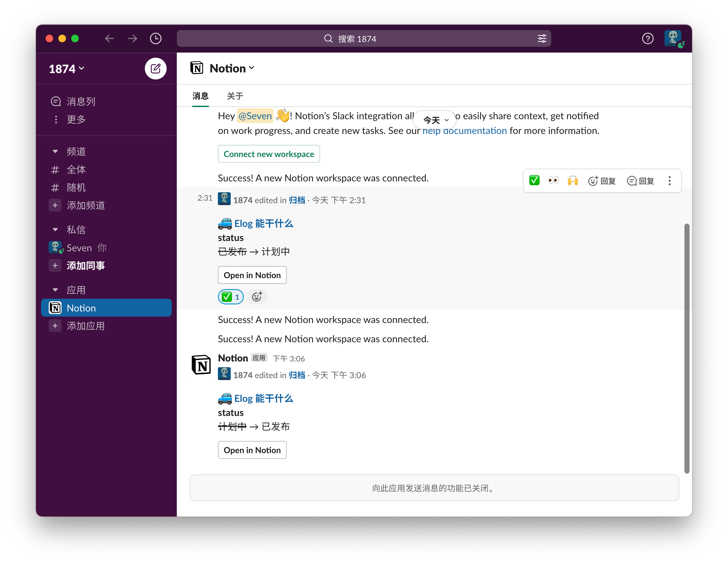Click add reaction icon beside checkmark count

coord(257,297)
